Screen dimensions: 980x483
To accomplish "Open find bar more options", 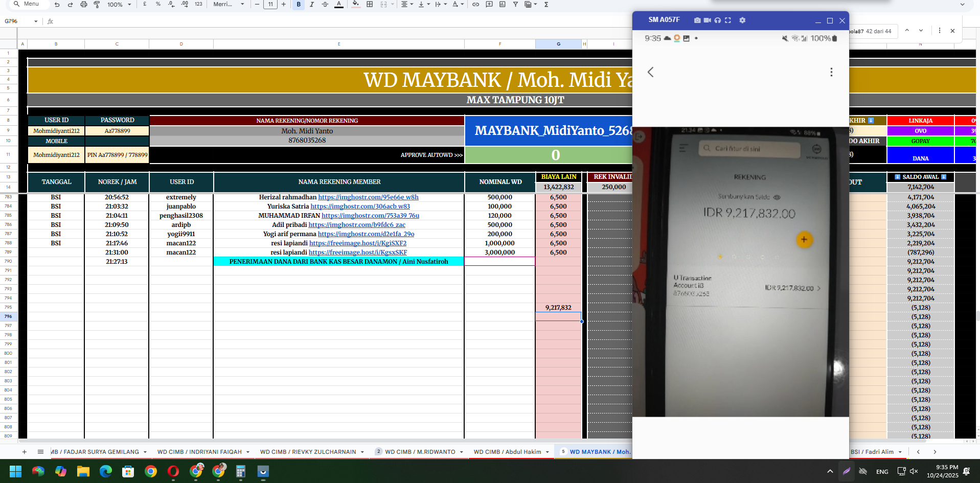I will point(939,31).
